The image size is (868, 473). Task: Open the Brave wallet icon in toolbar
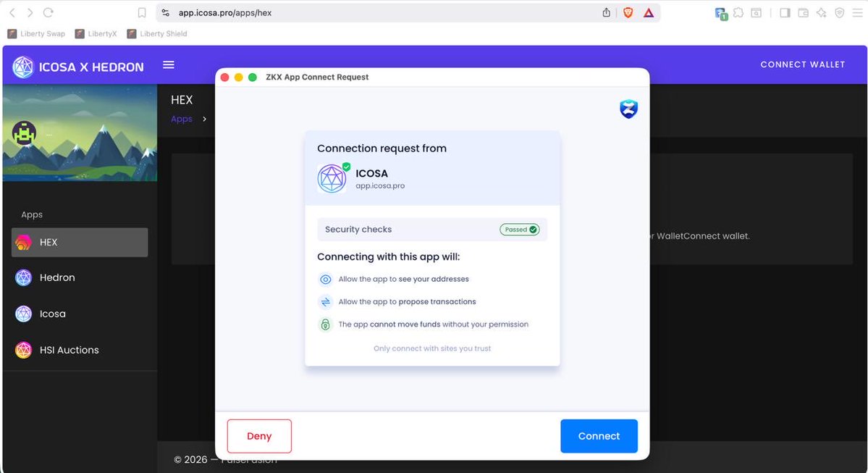pyautogui.click(x=804, y=13)
